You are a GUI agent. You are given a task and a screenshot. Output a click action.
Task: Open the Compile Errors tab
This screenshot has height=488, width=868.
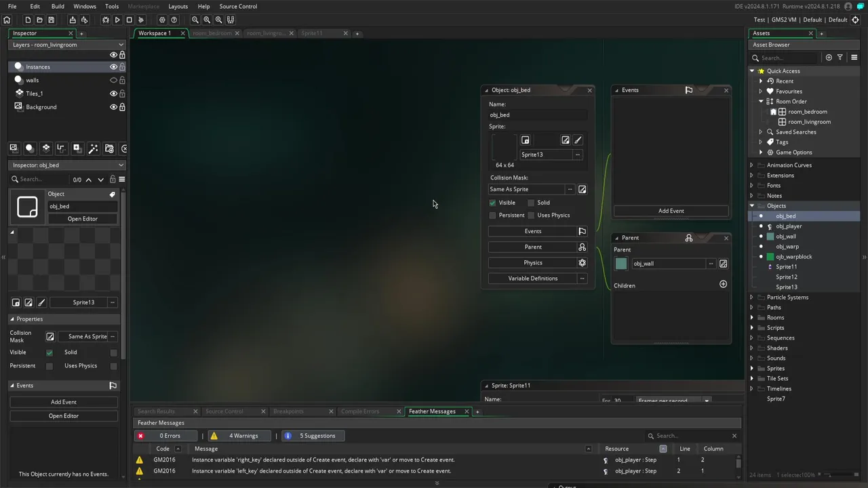coord(360,411)
